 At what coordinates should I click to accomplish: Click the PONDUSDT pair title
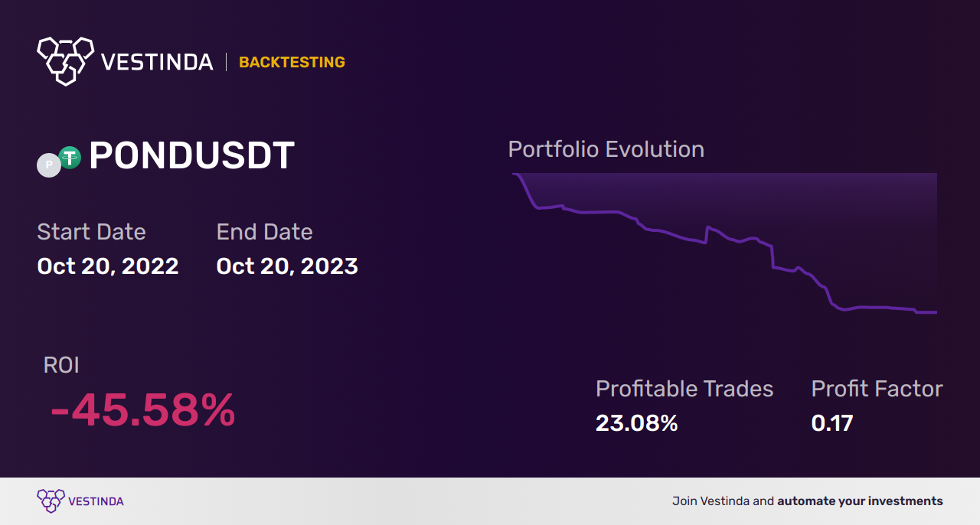(191, 156)
